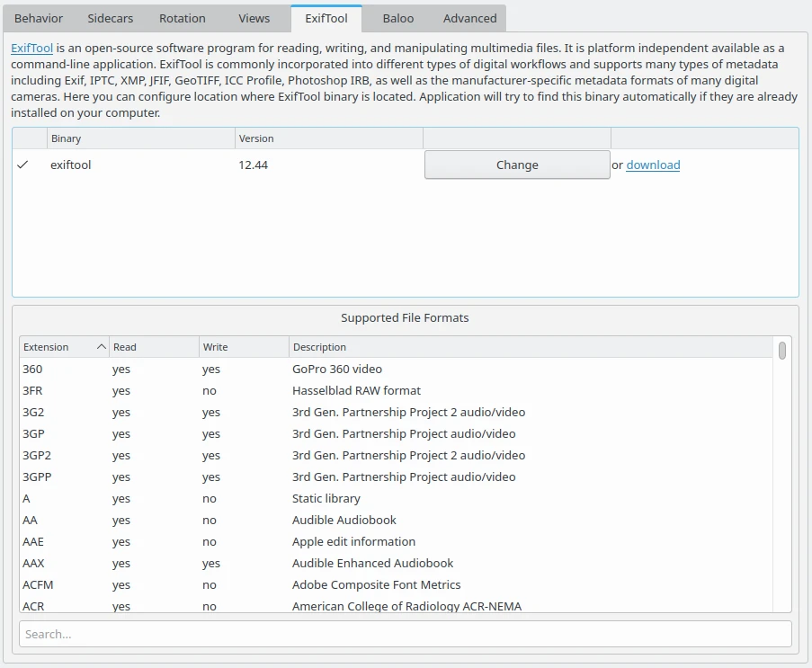Open the Sidecars tab
Image resolution: width=812 pixels, height=668 pixels.
pyautogui.click(x=112, y=18)
